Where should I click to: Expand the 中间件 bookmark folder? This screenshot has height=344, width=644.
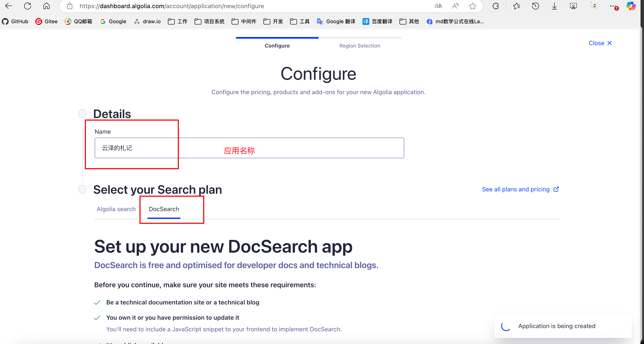(x=244, y=21)
